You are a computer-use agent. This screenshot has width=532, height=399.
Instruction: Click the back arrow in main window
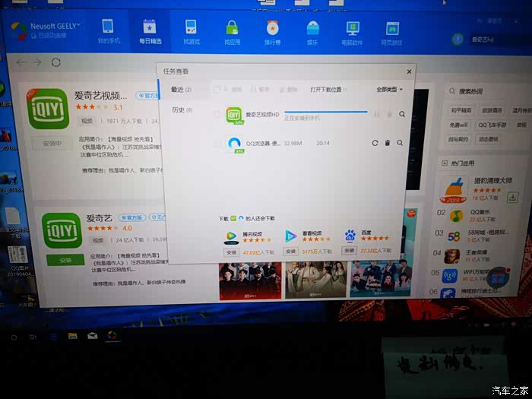(x=21, y=62)
